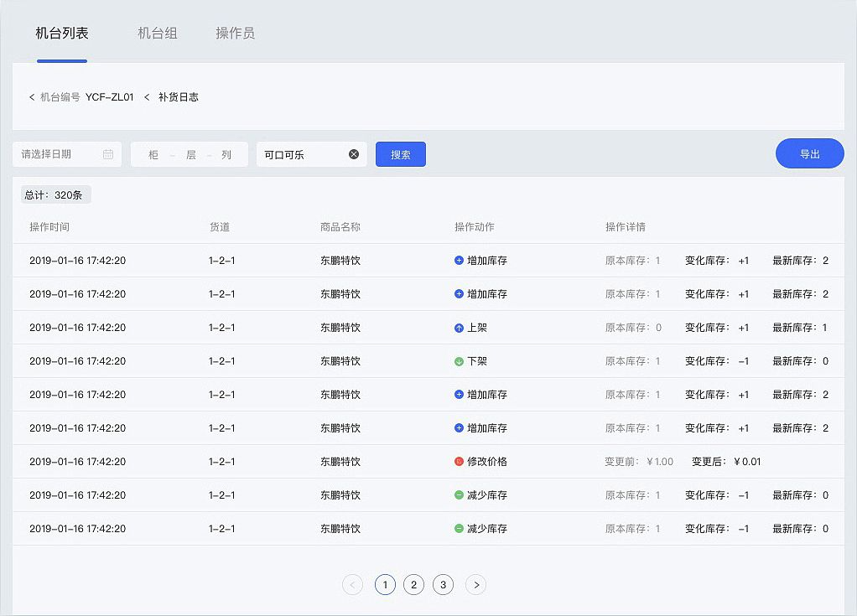Click the green down-arrow 下架 icon

tap(459, 361)
